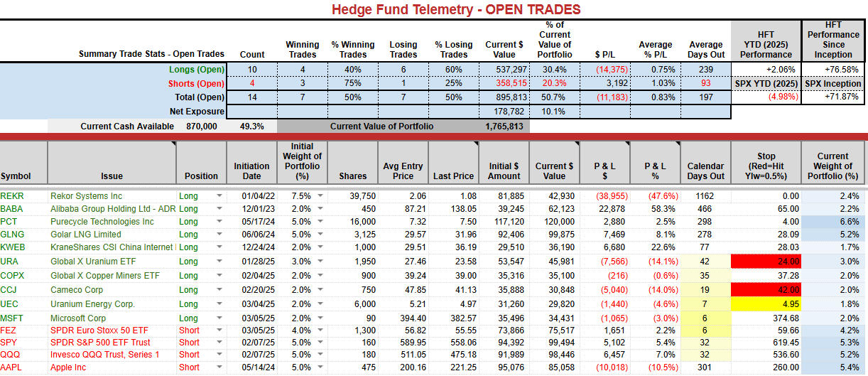
Task: Open initial weight dropdown in AAPL row
Action: [x=321, y=367]
